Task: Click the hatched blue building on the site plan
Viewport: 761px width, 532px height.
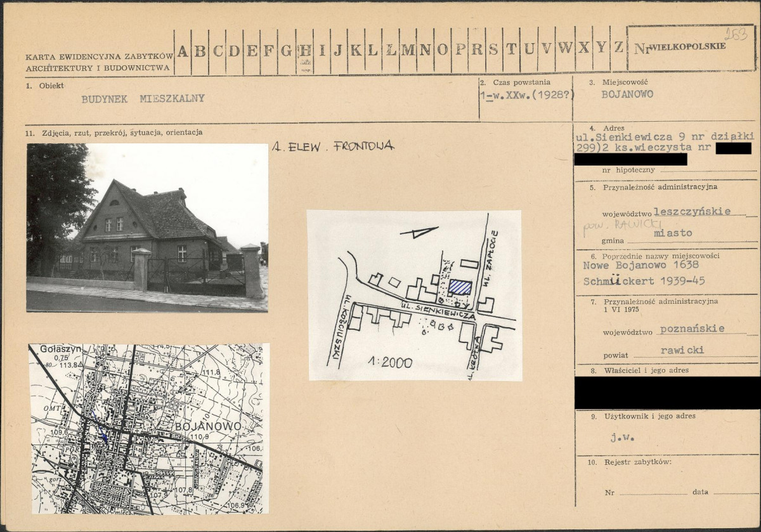Action: (460, 287)
